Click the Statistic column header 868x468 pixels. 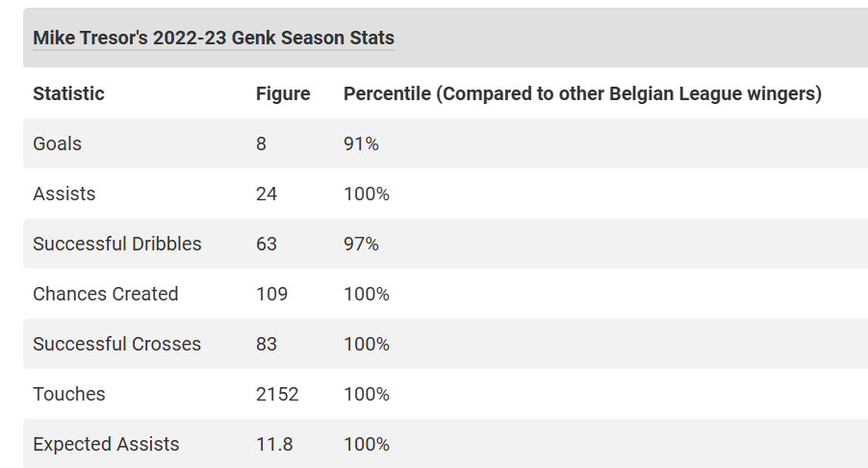pos(68,93)
